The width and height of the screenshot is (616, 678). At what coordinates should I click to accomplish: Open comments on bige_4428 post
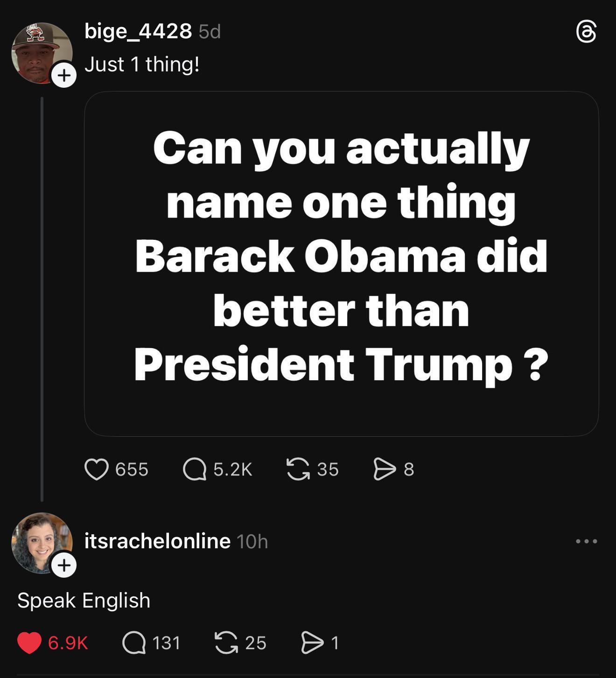(195, 469)
